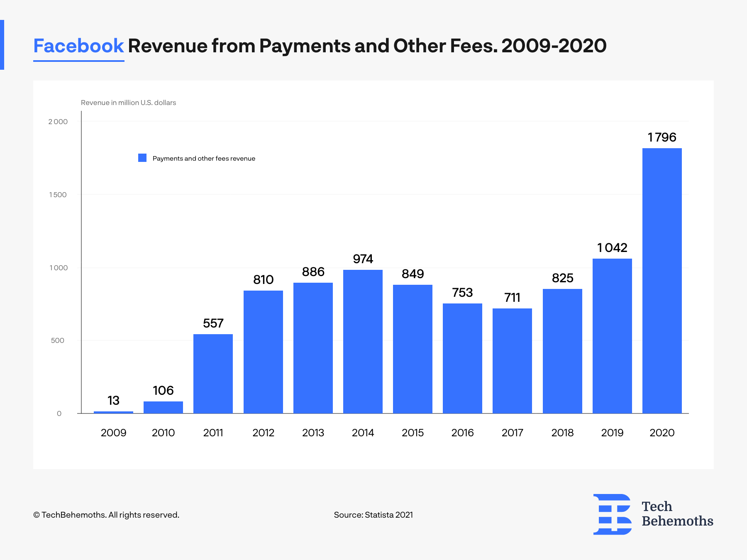Viewport: 747px width, 560px height.
Task: Click the 2011 bar
Action: 213,374
